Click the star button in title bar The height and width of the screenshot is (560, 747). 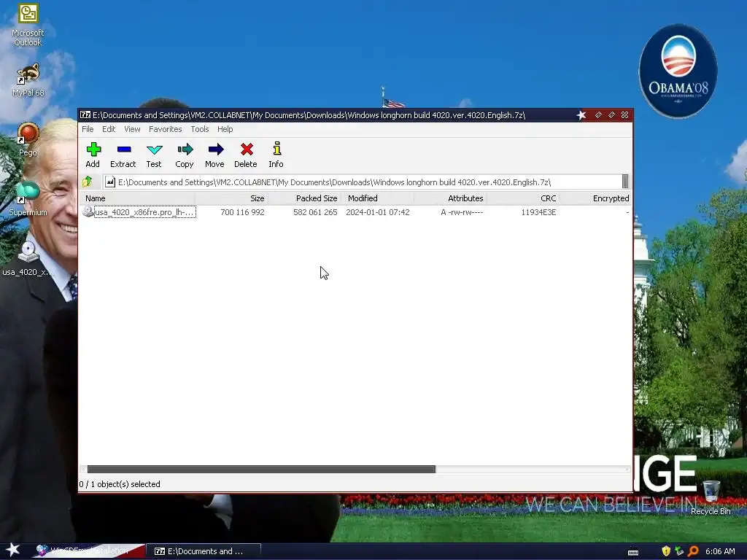pyautogui.click(x=581, y=114)
